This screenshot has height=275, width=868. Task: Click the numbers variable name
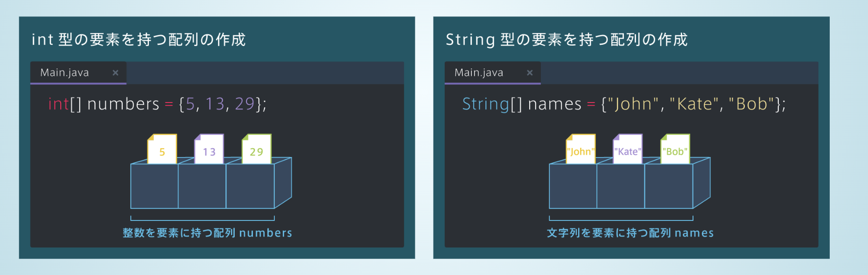[124, 103]
